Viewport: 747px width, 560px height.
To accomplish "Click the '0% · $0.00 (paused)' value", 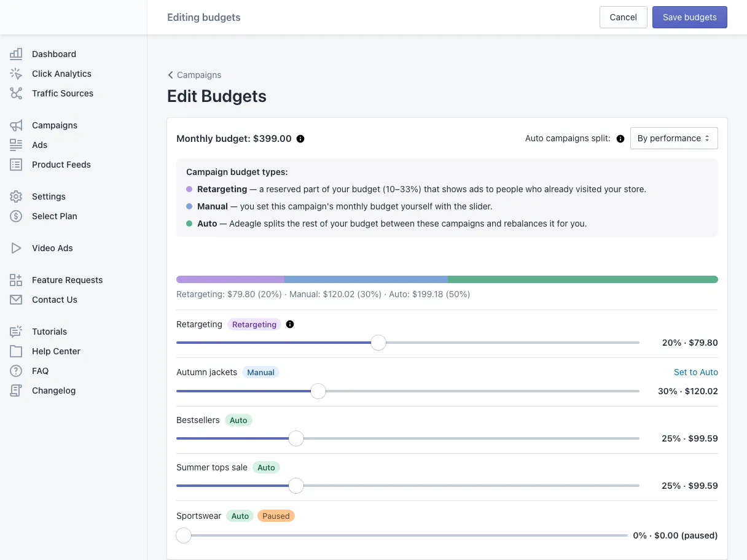I will [x=675, y=535].
